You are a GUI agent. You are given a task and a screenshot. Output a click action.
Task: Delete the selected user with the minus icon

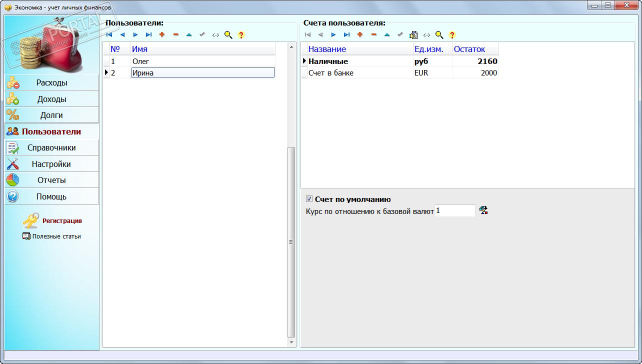(175, 35)
